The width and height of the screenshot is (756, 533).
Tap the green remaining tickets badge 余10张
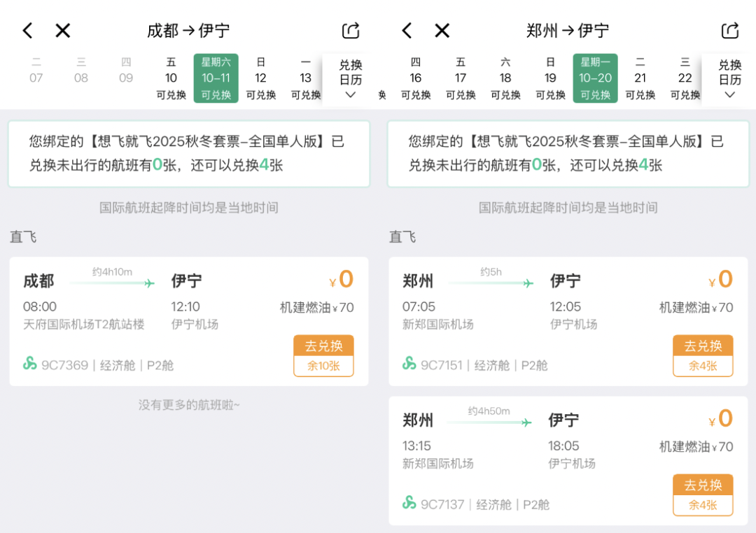(x=323, y=364)
